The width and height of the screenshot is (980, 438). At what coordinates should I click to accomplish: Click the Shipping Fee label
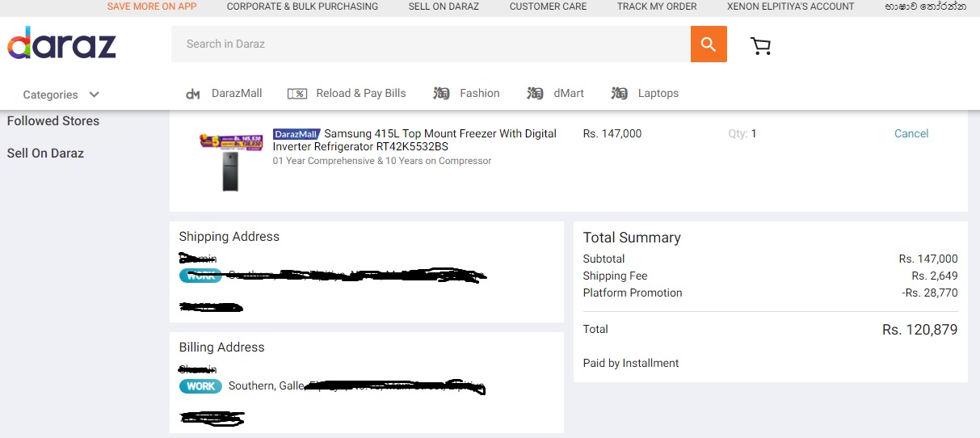coord(616,276)
